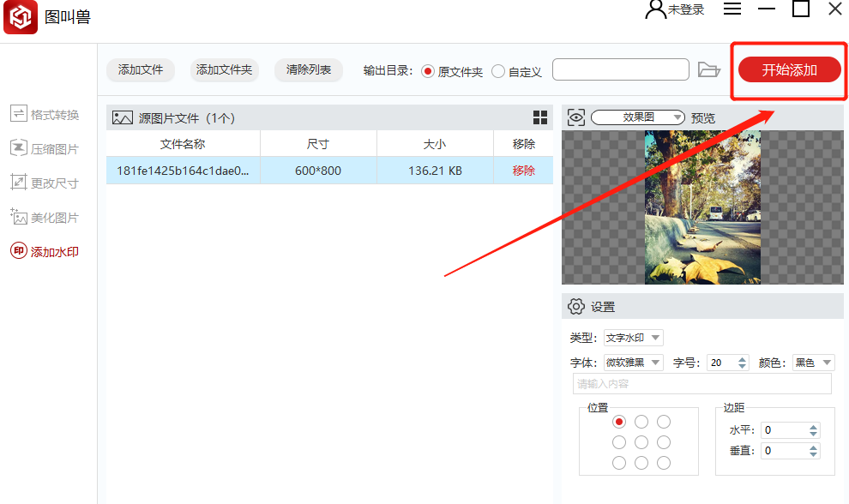
Task: Browse output folder with folder icon
Action: [708, 69]
